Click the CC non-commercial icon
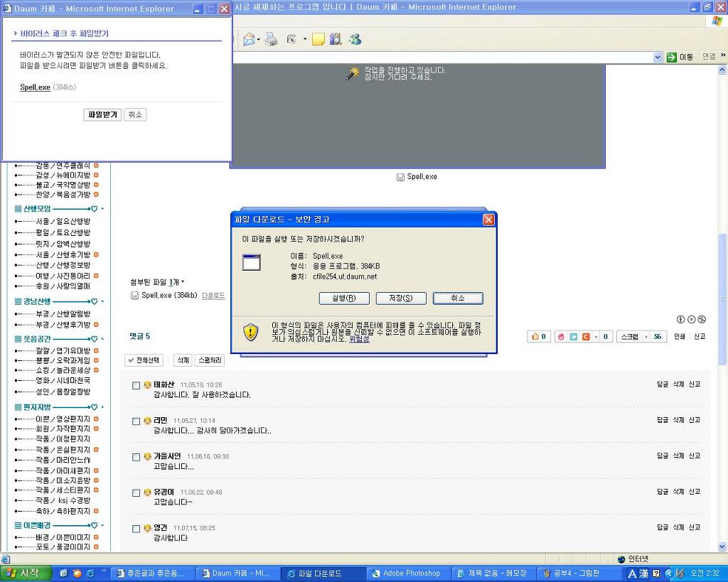 (702, 319)
